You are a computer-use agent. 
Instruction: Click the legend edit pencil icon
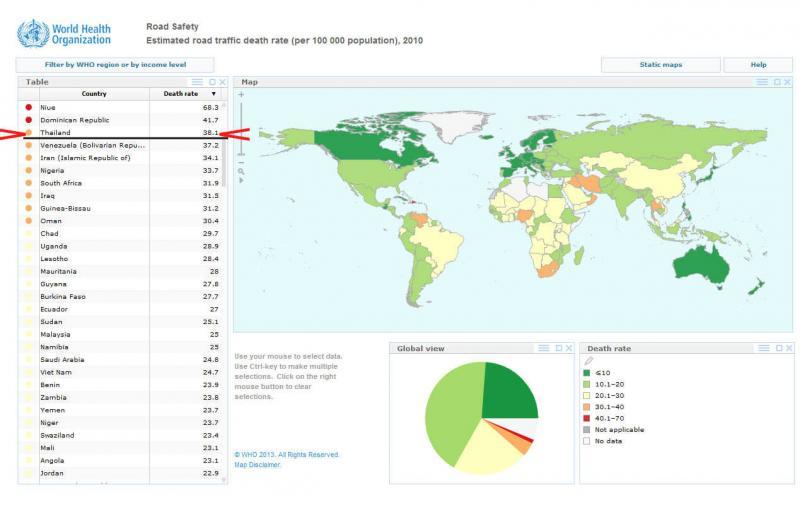(x=588, y=361)
